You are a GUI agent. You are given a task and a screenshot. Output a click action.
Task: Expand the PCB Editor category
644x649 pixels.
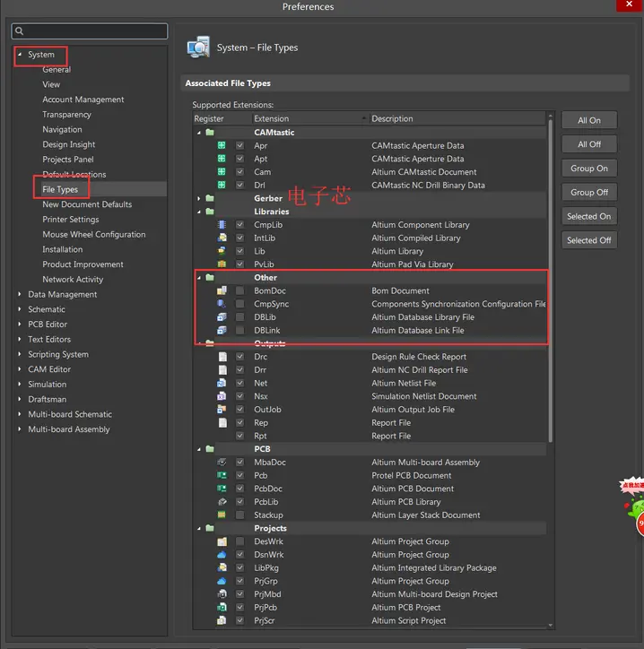coord(20,324)
